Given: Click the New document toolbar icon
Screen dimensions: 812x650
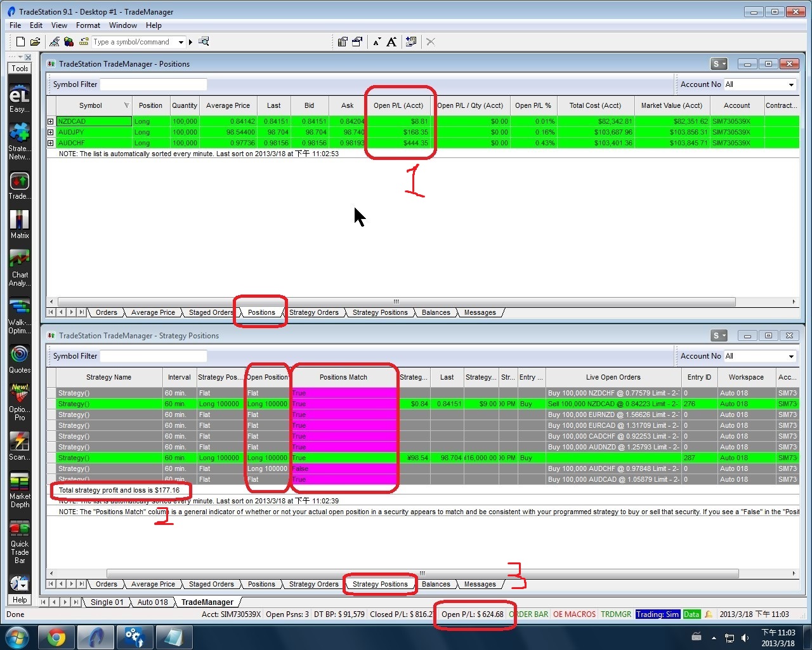Looking at the screenshot, I should coord(20,42).
